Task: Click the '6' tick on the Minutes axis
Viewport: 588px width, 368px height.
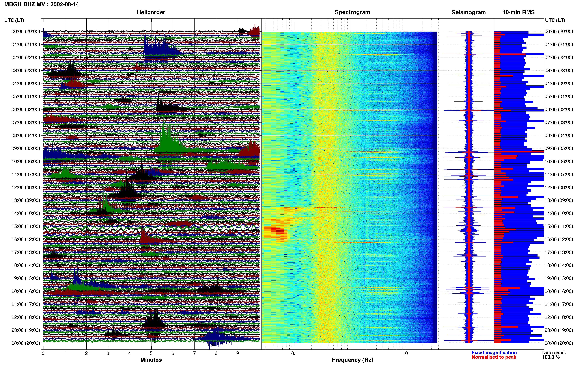Action: [x=173, y=353]
